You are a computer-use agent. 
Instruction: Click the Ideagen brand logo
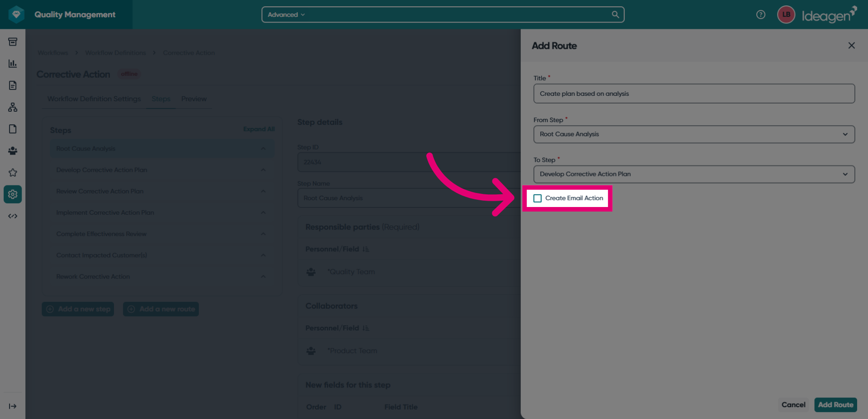(x=829, y=15)
